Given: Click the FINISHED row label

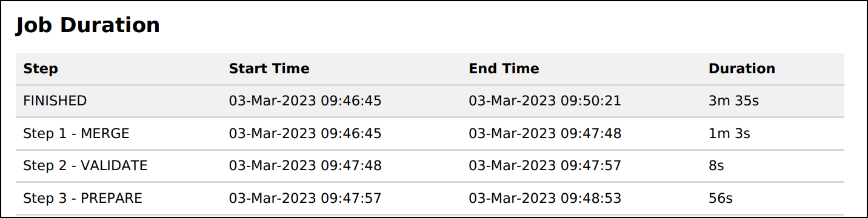Looking at the screenshot, I should (x=55, y=101).
